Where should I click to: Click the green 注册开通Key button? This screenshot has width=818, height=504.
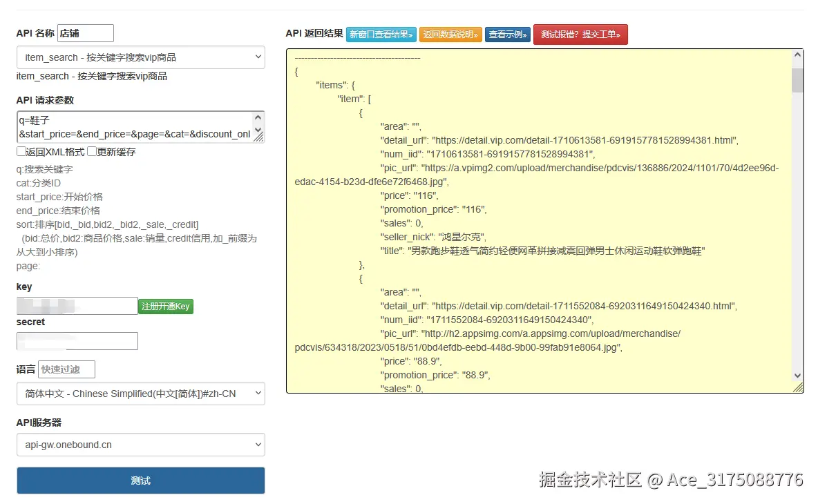(x=165, y=307)
